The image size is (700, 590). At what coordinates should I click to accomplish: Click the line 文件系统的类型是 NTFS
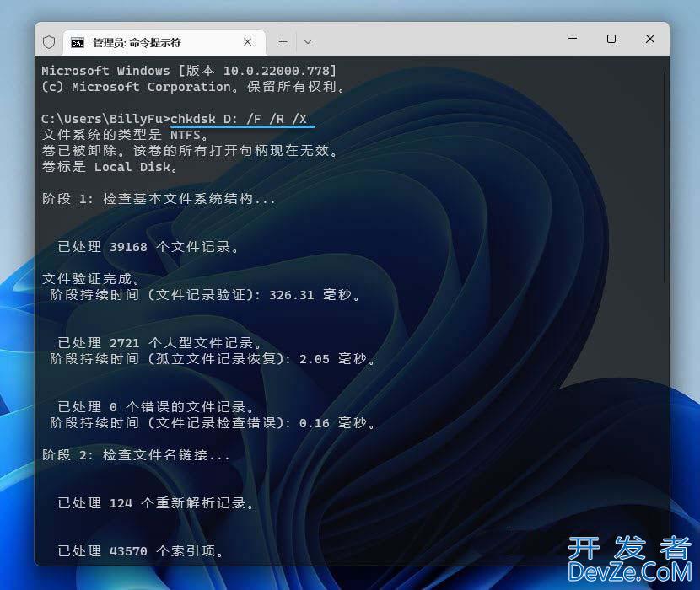[125, 134]
